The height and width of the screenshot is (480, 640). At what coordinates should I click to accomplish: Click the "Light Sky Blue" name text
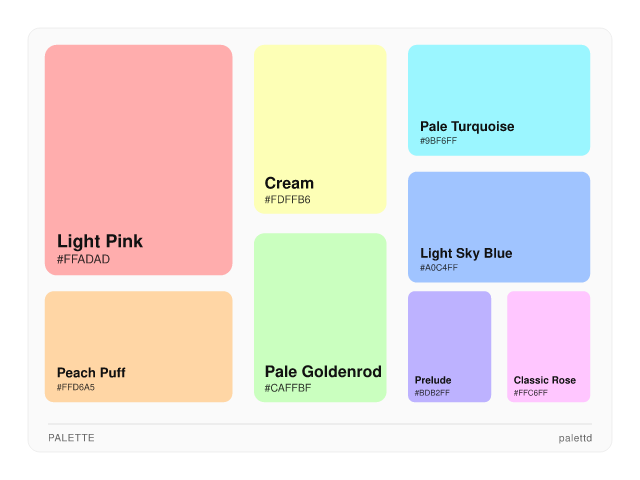466,253
